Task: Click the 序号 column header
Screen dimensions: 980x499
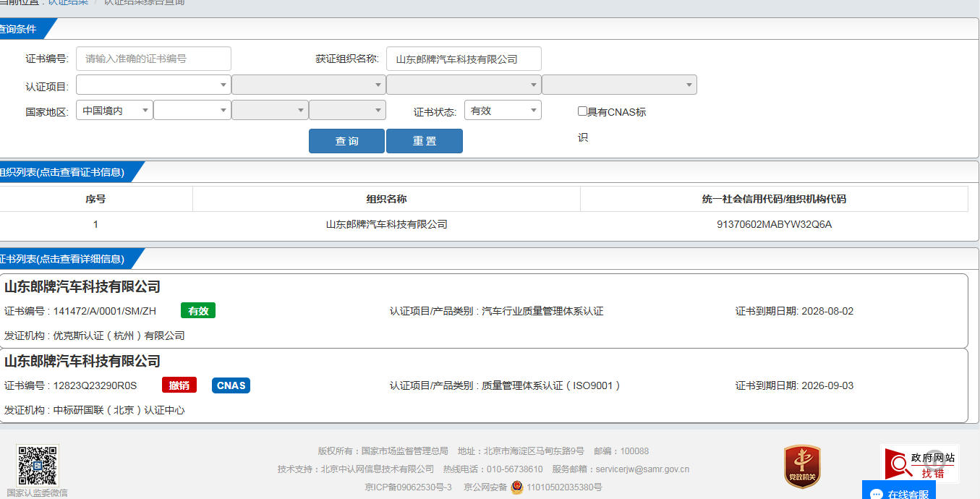Action: (x=95, y=199)
